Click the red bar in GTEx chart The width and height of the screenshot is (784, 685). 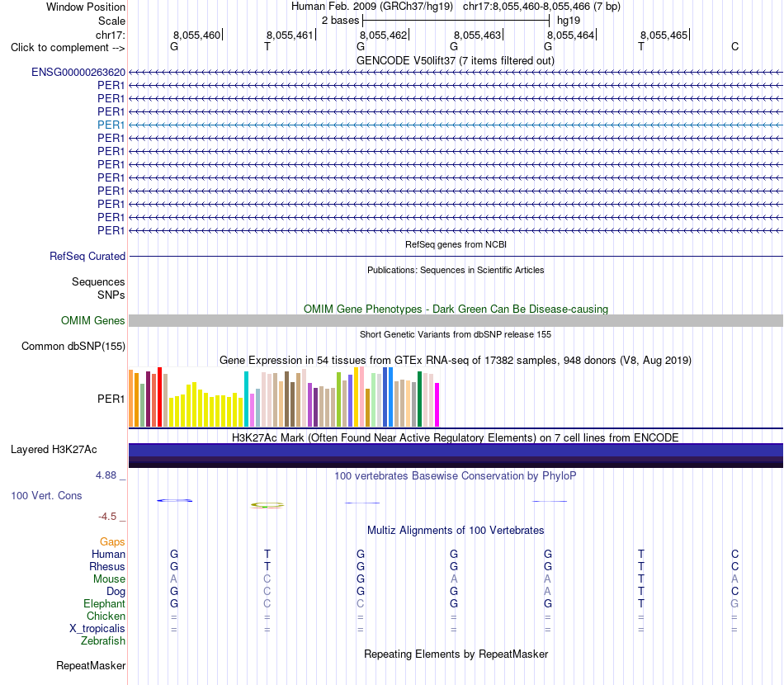point(159,397)
